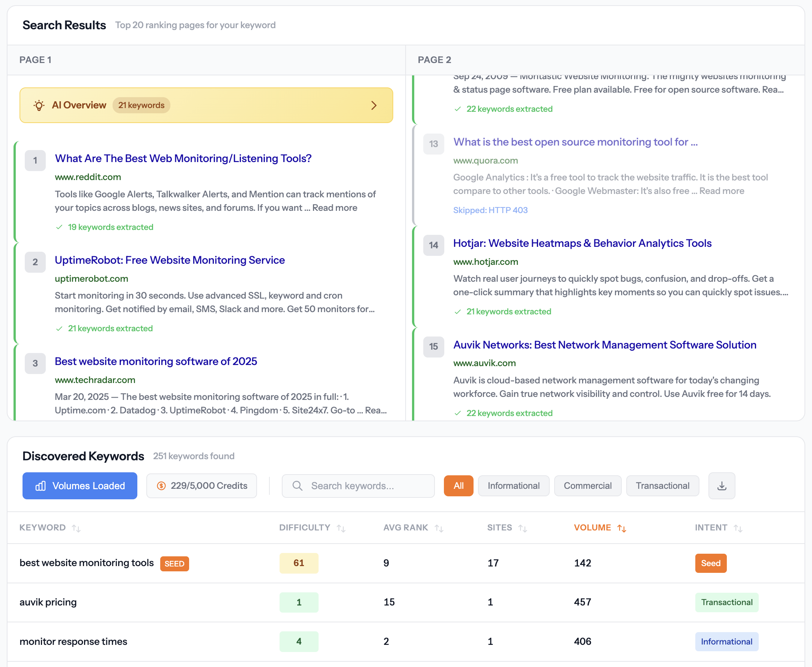Viewport: 812px width, 667px height.
Task: Click the VOLUME column header
Action: click(592, 527)
